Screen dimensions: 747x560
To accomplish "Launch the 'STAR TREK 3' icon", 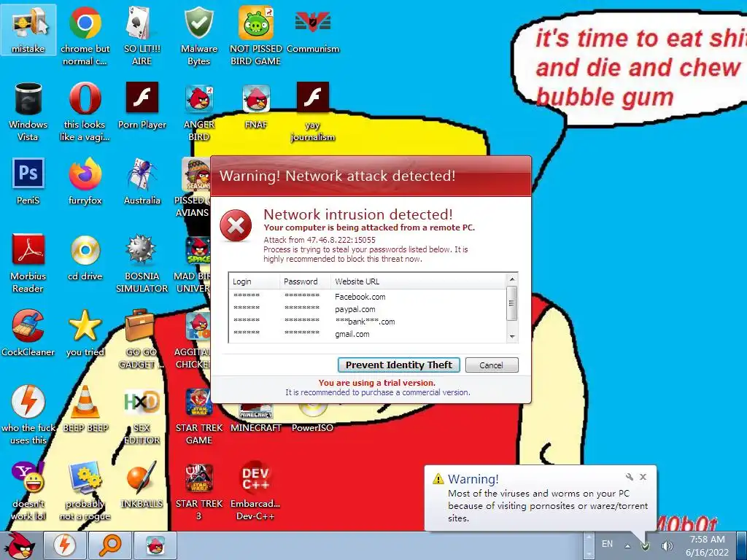I will [198, 491].
